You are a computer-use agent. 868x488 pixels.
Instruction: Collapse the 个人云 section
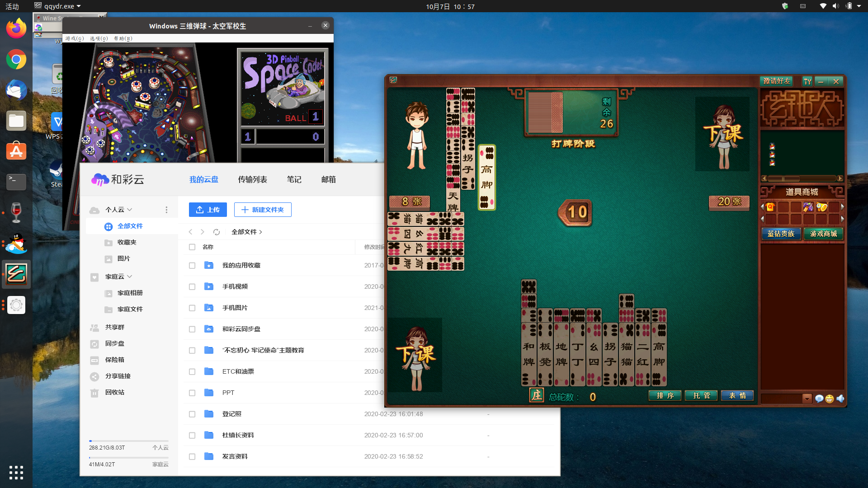coord(130,210)
